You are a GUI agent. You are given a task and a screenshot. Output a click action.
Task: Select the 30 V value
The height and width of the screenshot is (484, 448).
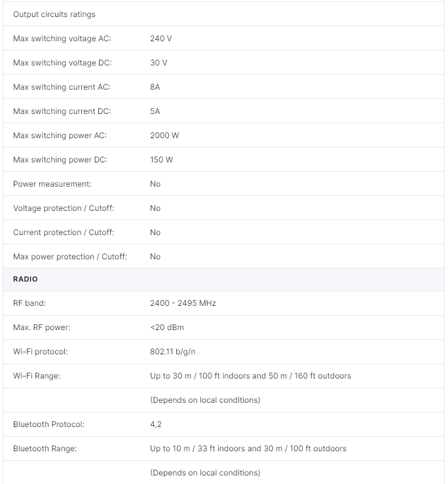coord(159,63)
